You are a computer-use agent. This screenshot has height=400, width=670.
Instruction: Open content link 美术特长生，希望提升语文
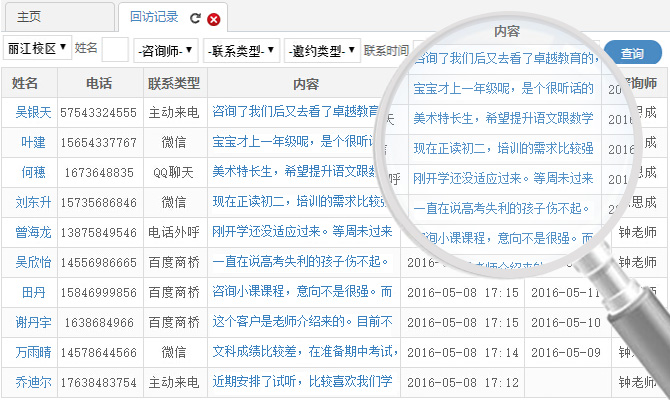(294, 171)
